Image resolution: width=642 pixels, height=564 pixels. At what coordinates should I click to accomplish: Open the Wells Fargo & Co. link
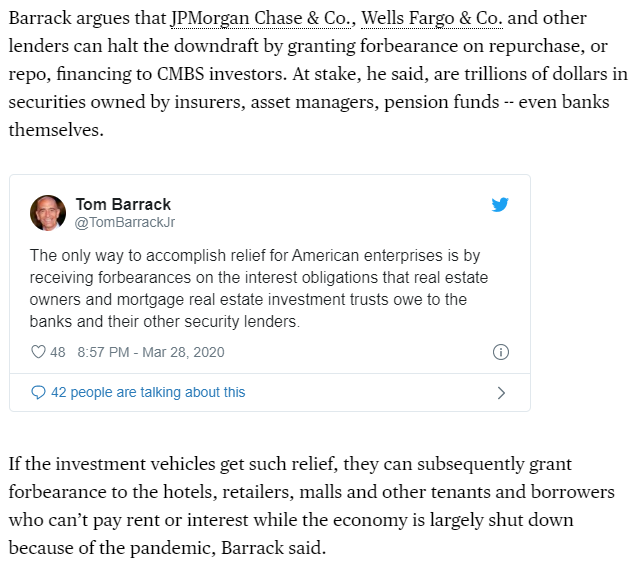pos(432,18)
